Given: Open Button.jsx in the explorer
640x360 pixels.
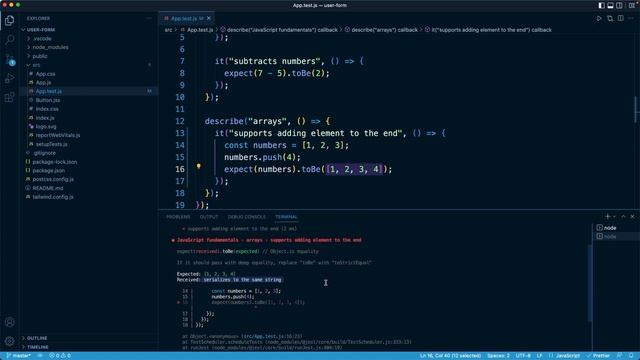Looking at the screenshot, I should 48,100.
